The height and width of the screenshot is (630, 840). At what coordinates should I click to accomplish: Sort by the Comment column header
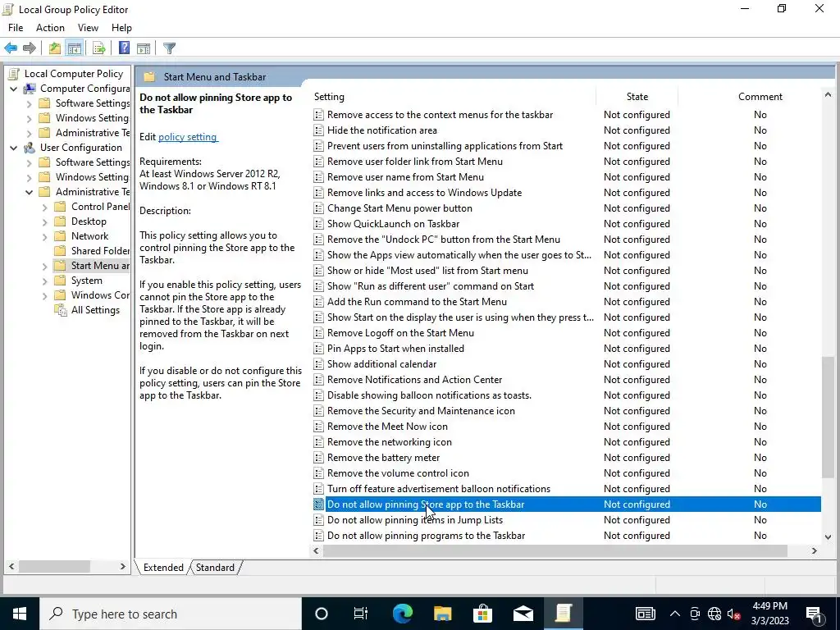click(760, 97)
